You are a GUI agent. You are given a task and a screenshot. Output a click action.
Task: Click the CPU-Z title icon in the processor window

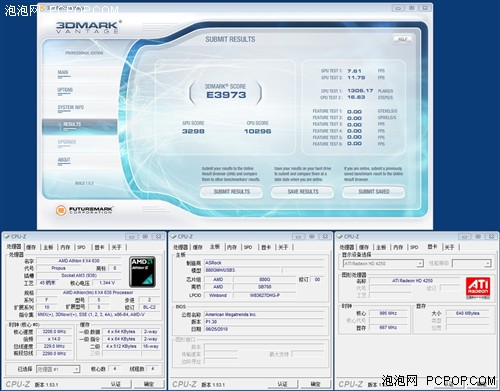[6, 237]
